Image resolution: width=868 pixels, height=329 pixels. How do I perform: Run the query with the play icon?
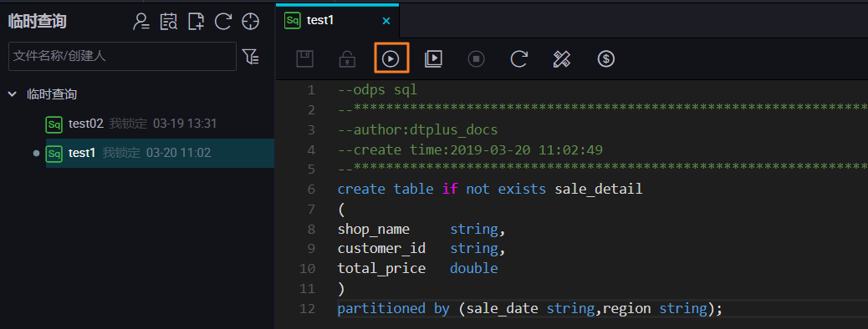click(x=391, y=58)
